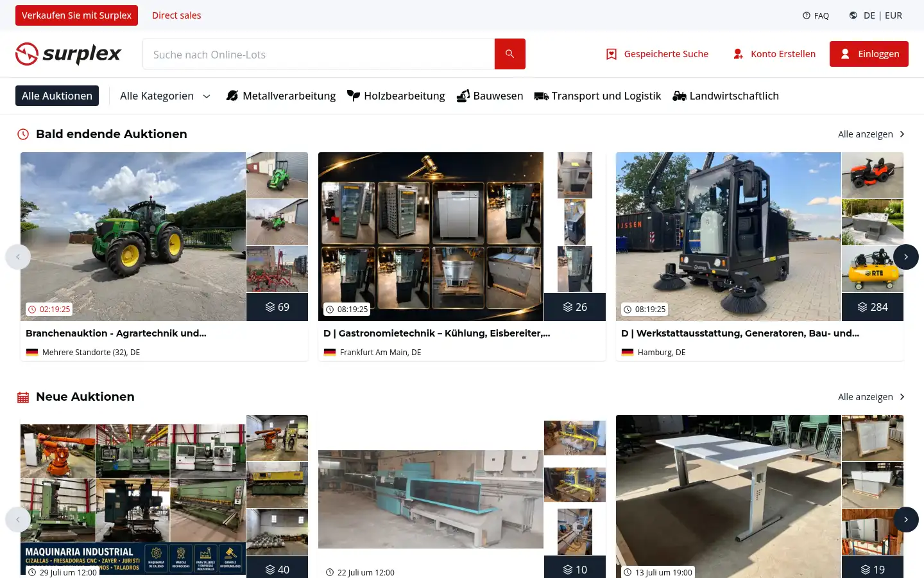Click German flag on Mehrere Standorte card
This screenshot has width=924, height=578.
[32, 353]
